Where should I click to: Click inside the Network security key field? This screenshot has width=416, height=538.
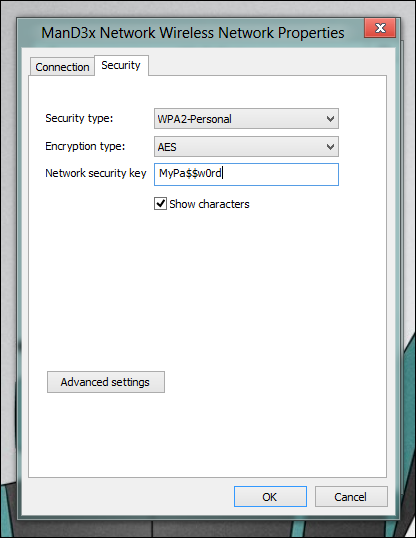coord(246,174)
